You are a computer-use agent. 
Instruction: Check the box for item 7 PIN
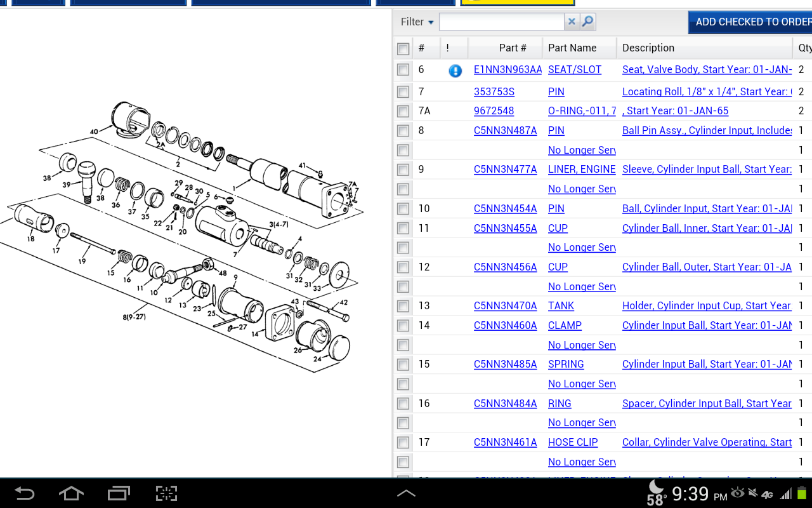click(403, 92)
